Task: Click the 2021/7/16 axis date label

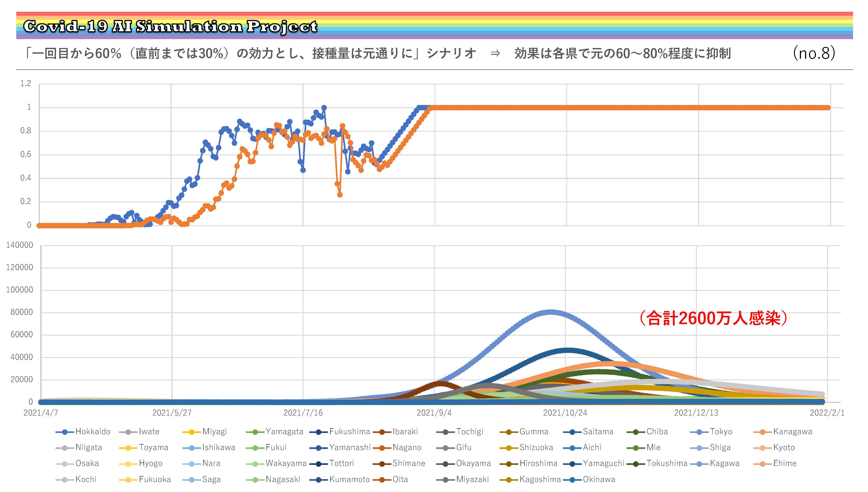Action: point(303,413)
